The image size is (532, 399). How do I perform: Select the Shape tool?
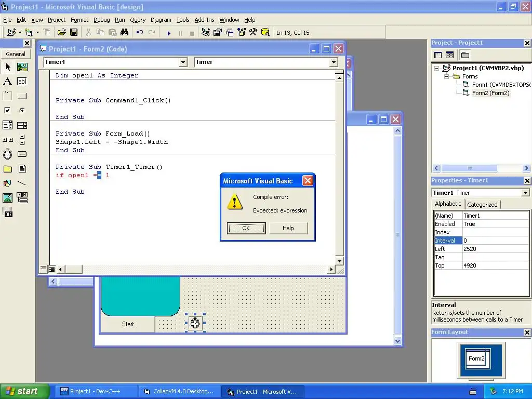[x=7, y=183]
